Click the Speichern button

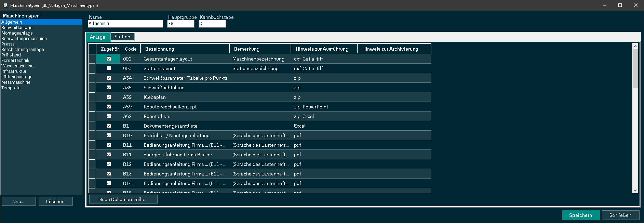(581, 215)
